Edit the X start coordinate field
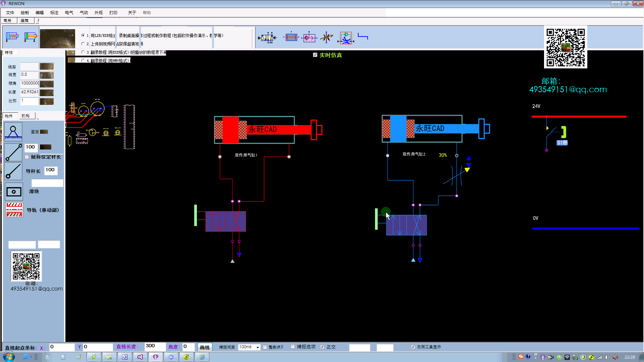 click(62, 347)
